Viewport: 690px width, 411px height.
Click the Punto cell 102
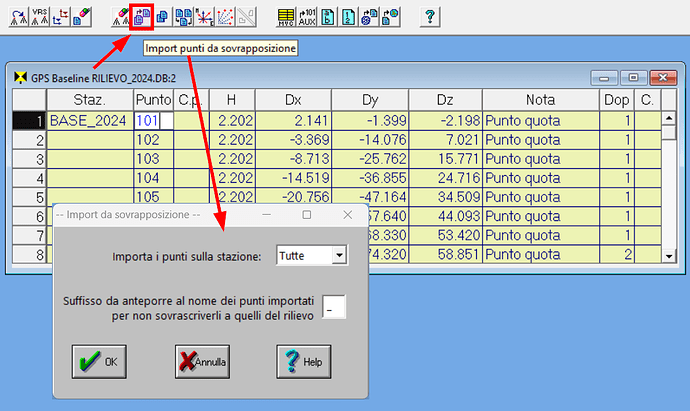pyautogui.click(x=154, y=140)
